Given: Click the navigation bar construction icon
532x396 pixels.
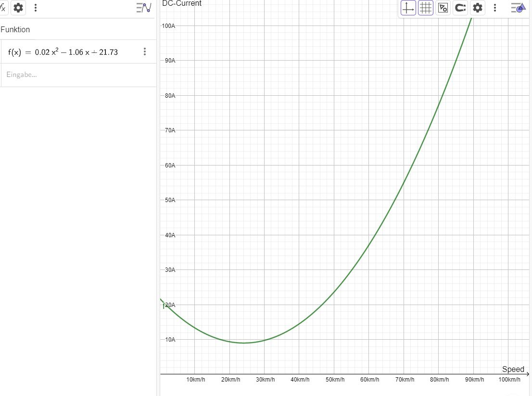Looking at the screenshot, I should point(443,8).
